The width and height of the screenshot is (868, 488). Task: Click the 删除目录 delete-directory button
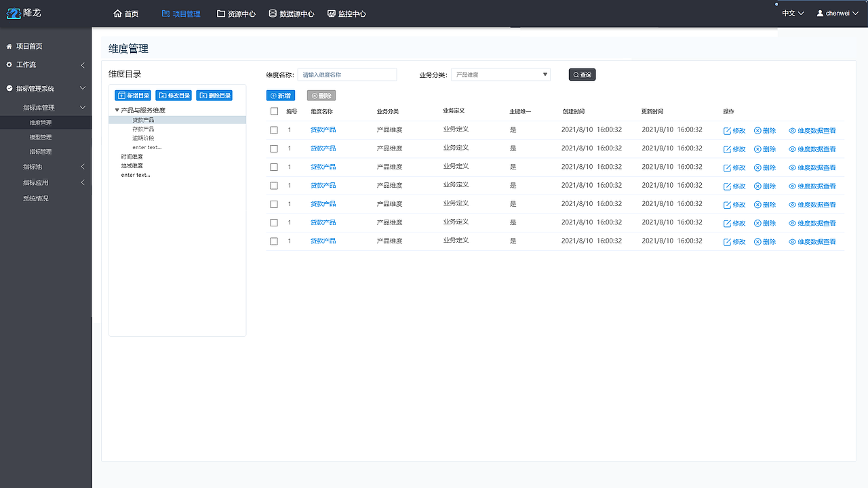coord(214,96)
